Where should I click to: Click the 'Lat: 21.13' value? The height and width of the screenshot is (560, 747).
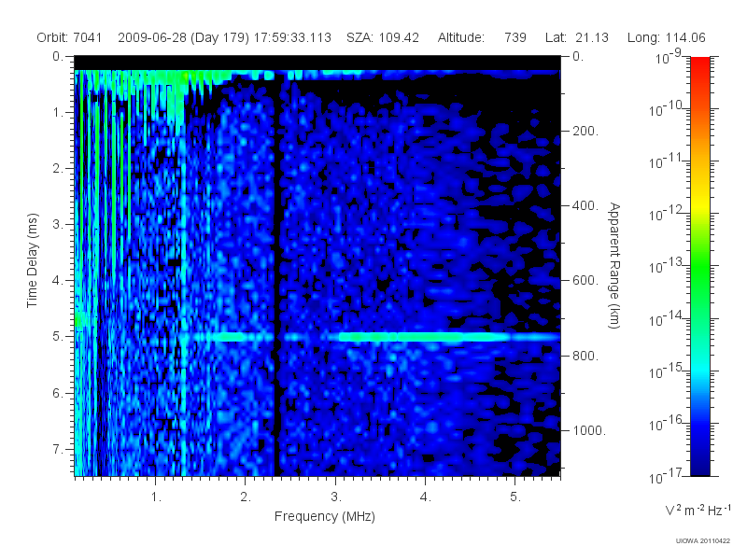(577, 37)
